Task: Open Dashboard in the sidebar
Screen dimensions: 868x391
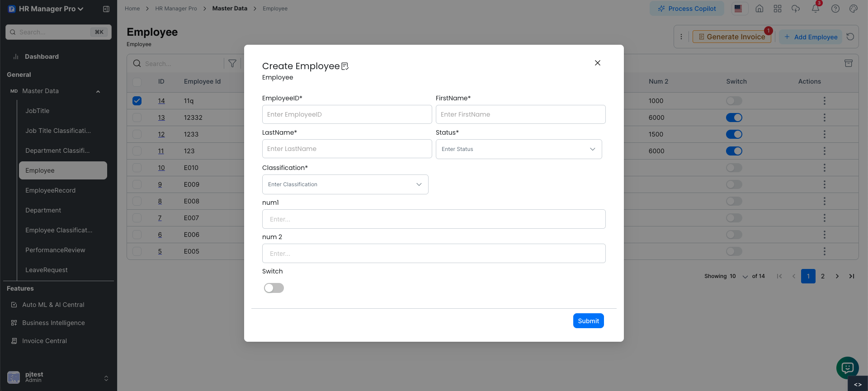Action: pos(42,57)
